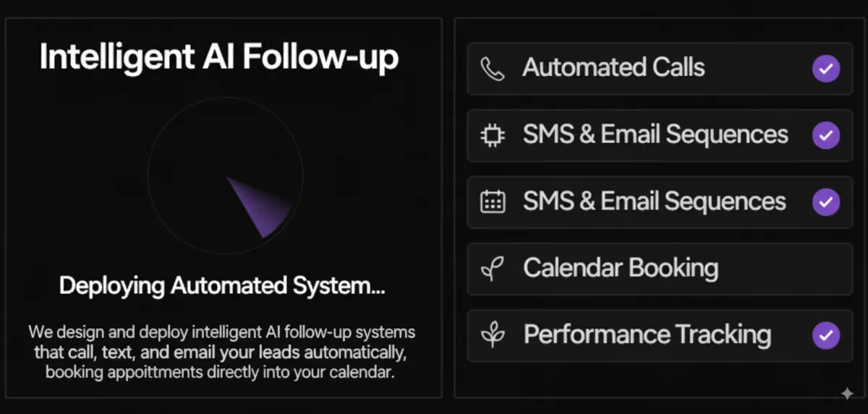Viewport: 868px width, 414px height.
Task: Select SMS & Email Sequences text beside the calendar icon
Action: point(655,201)
